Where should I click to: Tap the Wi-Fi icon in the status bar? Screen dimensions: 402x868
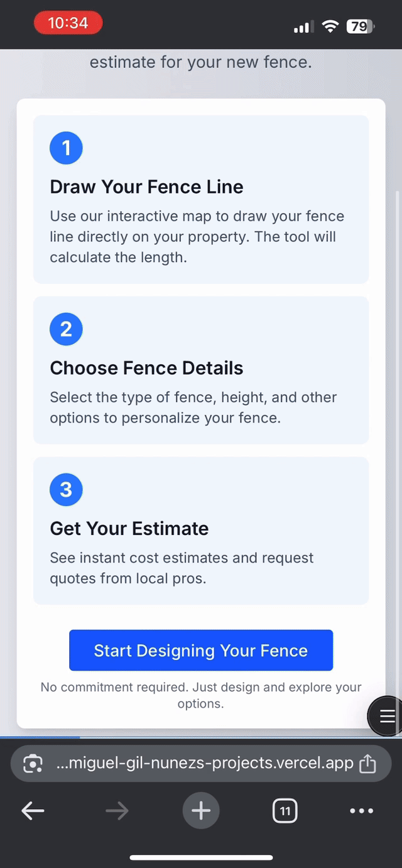tap(330, 26)
